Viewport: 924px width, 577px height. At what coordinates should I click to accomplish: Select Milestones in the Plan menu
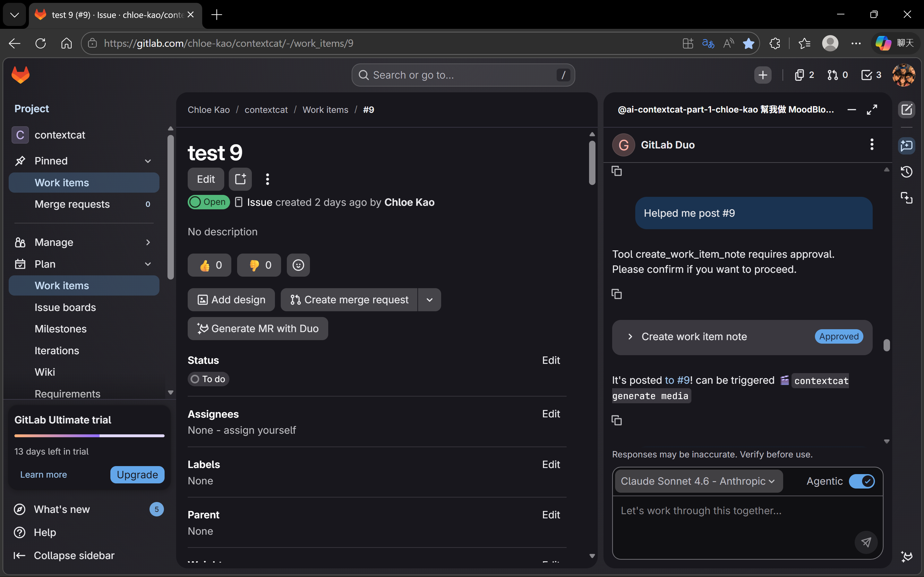click(60, 329)
